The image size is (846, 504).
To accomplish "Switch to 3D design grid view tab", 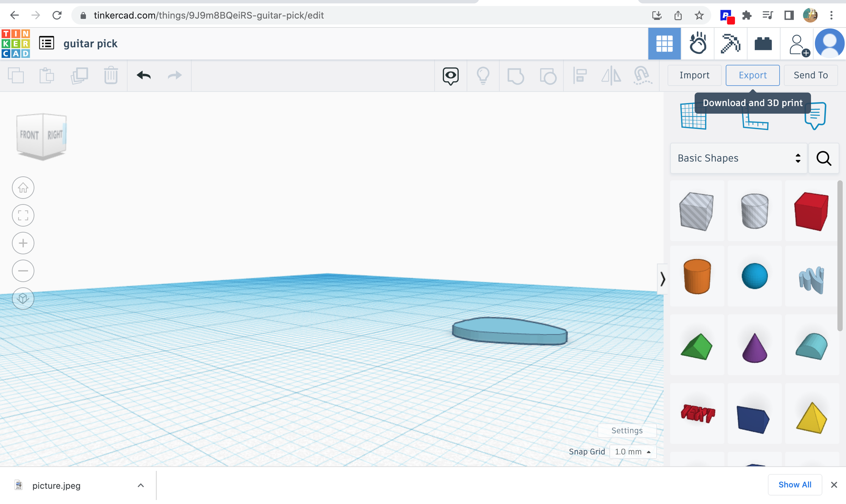I will point(664,44).
